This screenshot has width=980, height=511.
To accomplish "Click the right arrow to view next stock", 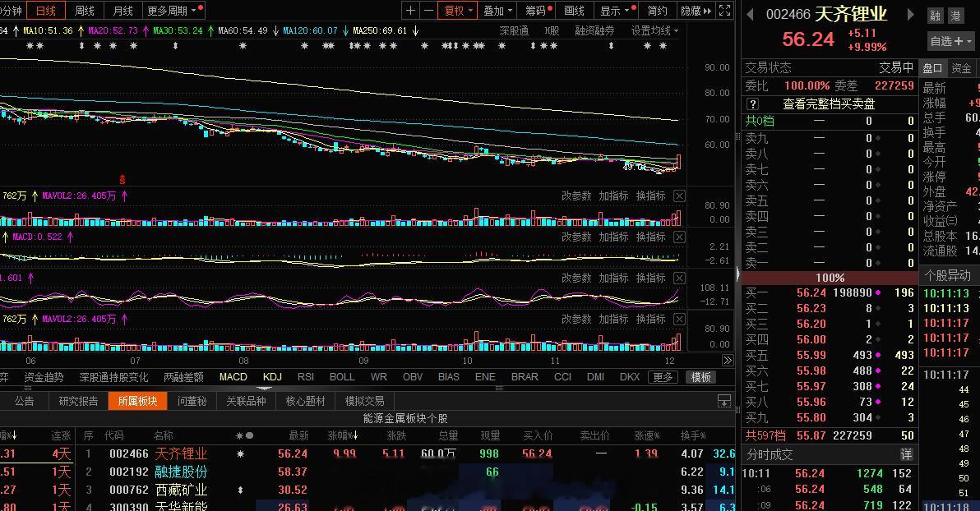I will coord(911,14).
